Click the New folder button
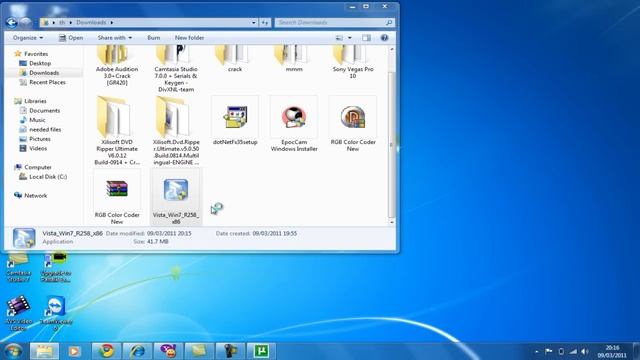This screenshot has height=360, width=640. (189, 38)
